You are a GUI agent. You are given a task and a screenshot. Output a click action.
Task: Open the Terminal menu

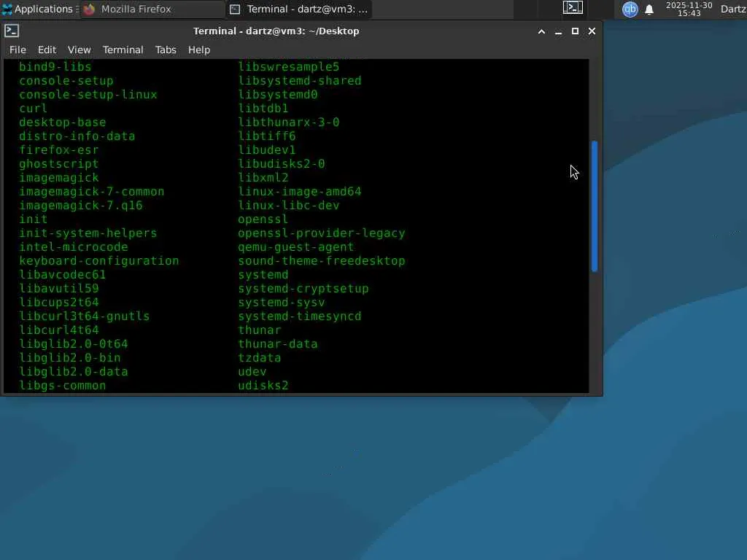click(x=123, y=50)
